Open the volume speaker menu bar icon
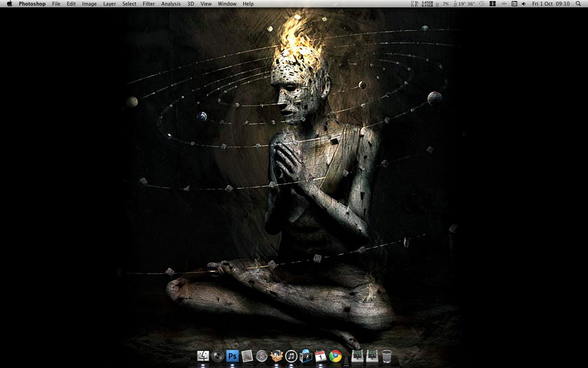This screenshot has width=588, height=368. click(x=524, y=4)
